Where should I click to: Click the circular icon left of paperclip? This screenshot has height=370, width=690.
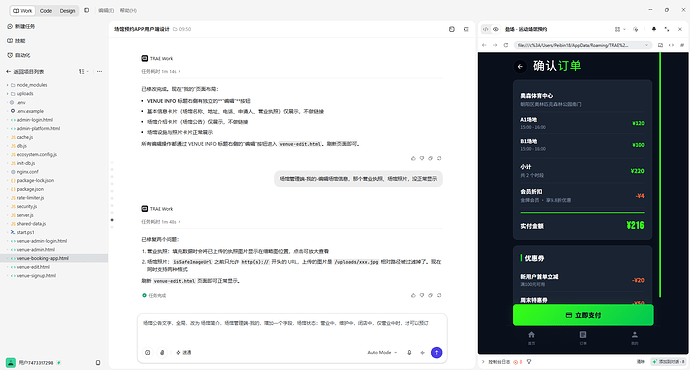[x=148, y=352]
